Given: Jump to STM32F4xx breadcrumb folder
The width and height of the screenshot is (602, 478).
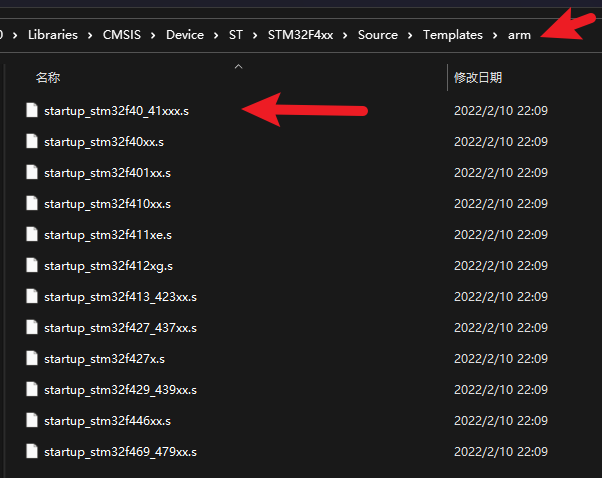Looking at the screenshot, I should click(x=300, y=35).
